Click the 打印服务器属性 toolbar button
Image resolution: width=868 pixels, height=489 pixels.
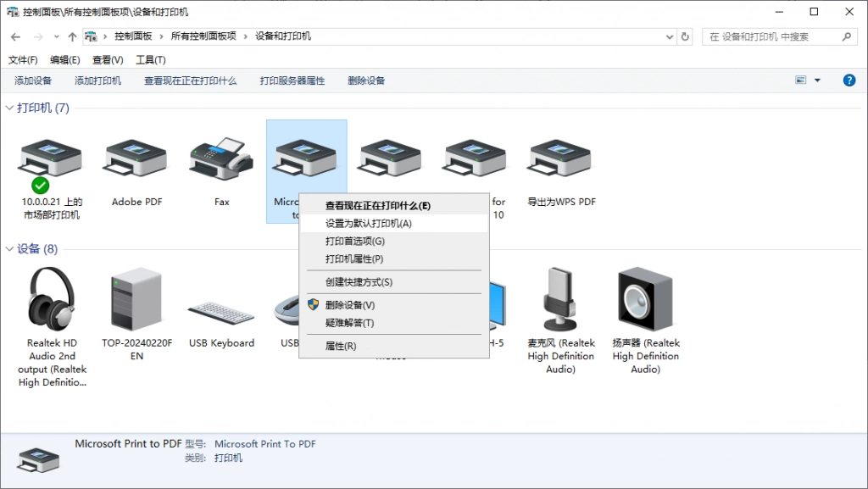(292, 81)
